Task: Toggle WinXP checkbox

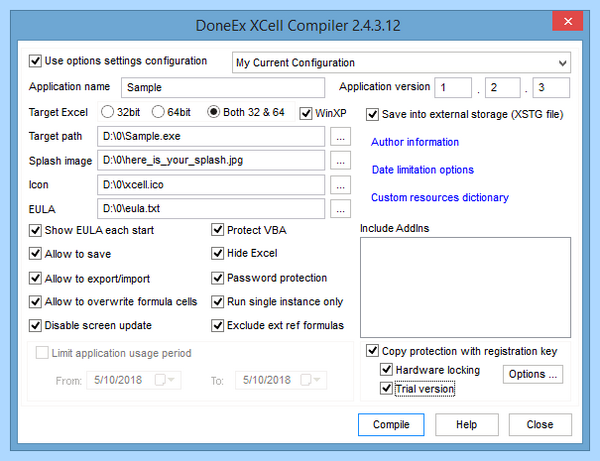Action: [x=306, y=113]
